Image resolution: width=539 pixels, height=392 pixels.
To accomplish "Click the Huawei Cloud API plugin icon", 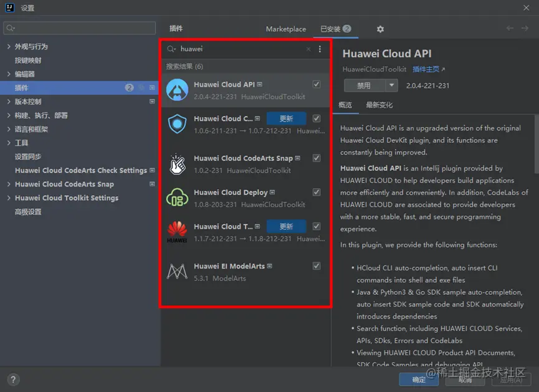I will tap(177, 90).
